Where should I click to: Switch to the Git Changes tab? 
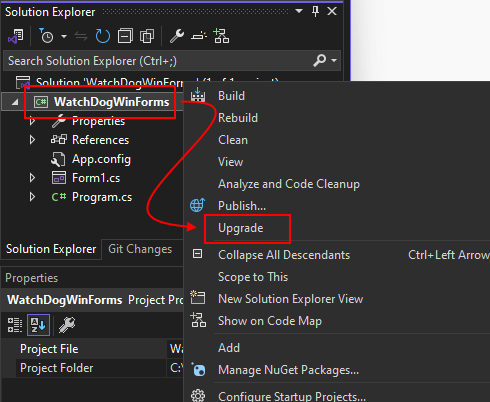pyautogui.click(x=140, y=249)
